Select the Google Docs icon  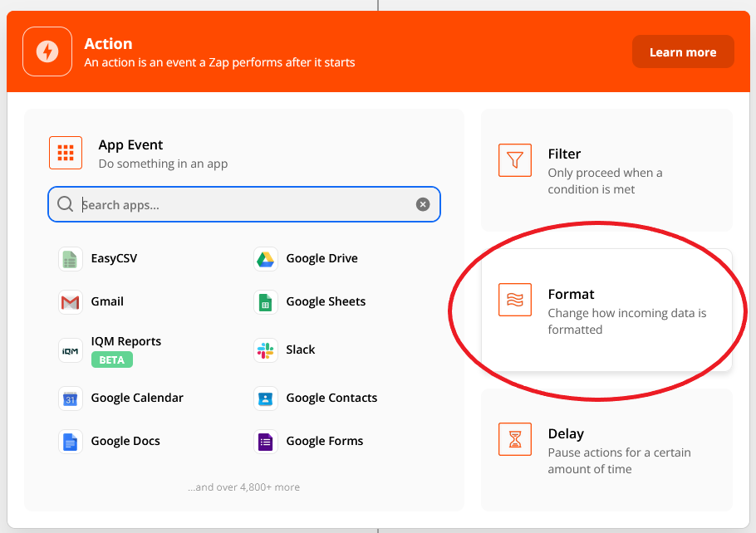(71, 442)
